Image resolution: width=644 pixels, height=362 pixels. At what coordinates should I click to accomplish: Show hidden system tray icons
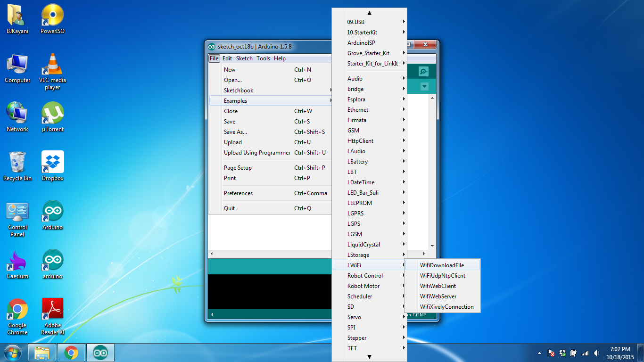tap(539, 353)
